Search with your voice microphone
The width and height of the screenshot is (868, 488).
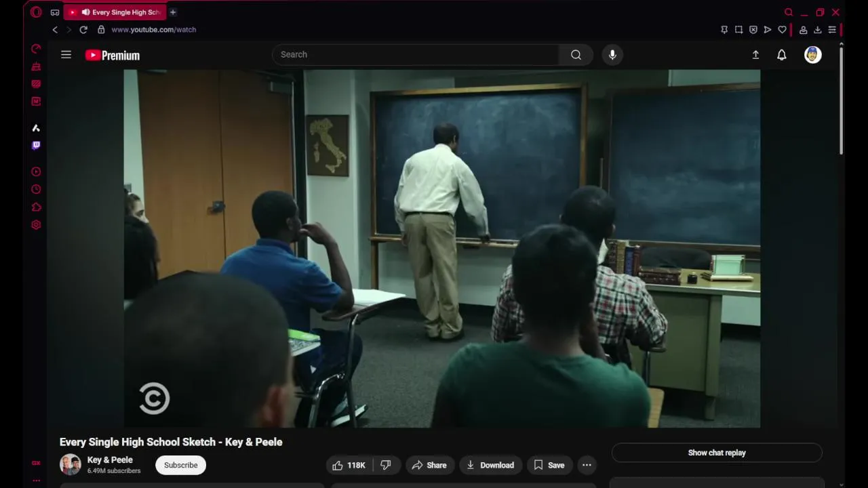point(612,55)
